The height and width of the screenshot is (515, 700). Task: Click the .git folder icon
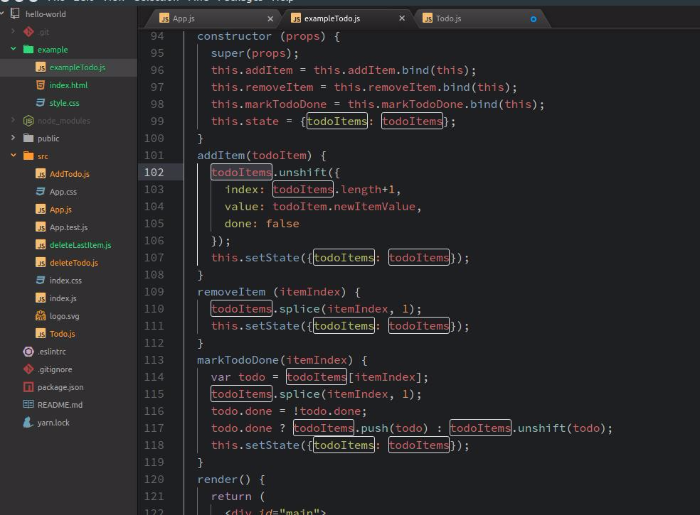click(28, 32)
